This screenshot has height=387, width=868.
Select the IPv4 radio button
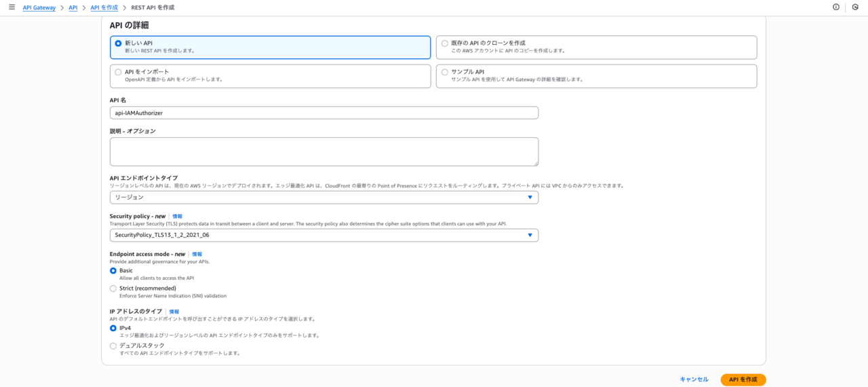coord(113,328)
